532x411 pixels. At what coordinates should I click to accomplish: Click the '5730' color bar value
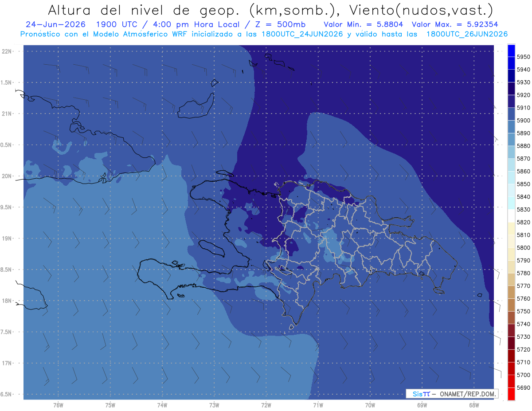(524, 337)
